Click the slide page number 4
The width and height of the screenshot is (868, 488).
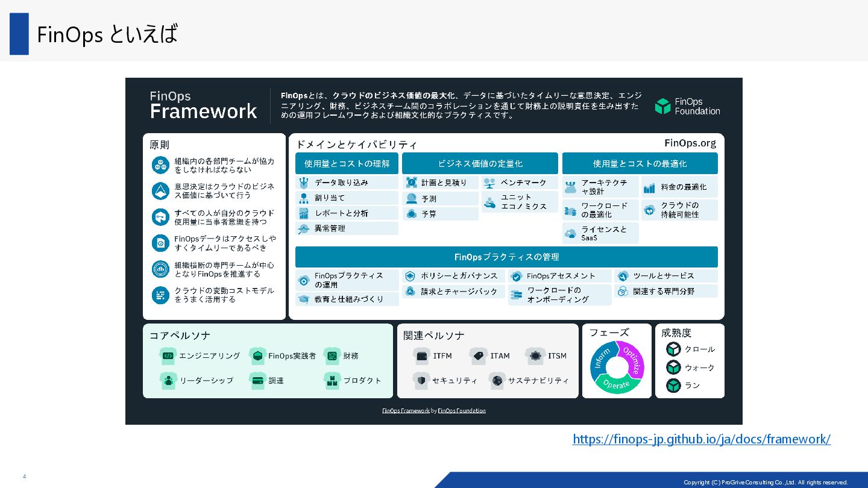24,477
